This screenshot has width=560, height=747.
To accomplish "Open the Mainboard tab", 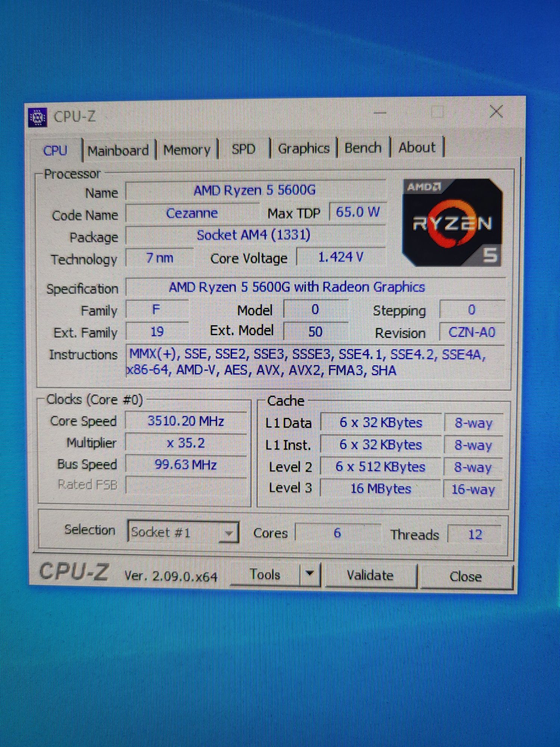I will tap(118, 151).
